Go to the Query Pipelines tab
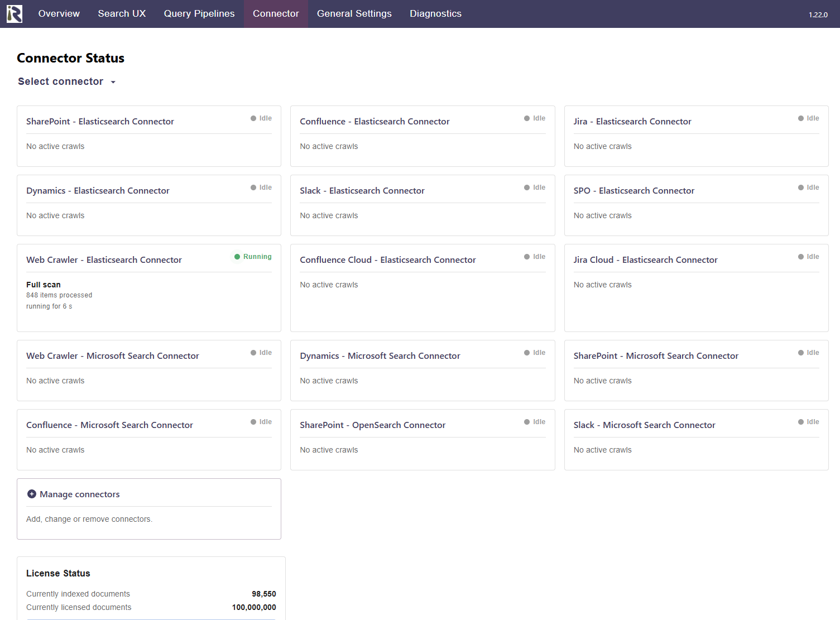Image resolution: width=840 pixels, height=620 pixels. click(199, 14)
